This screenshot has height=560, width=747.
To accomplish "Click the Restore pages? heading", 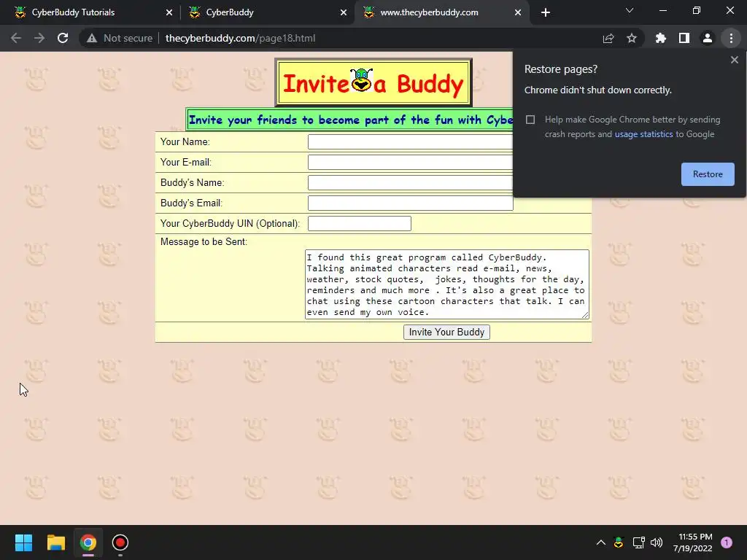I will (561, 69).
